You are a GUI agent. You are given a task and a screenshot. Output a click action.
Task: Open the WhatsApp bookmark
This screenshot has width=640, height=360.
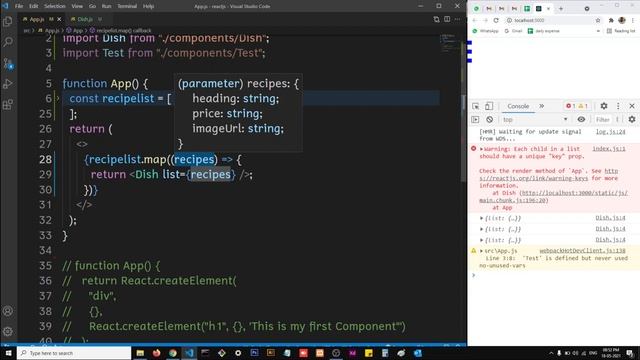(485, 31)
